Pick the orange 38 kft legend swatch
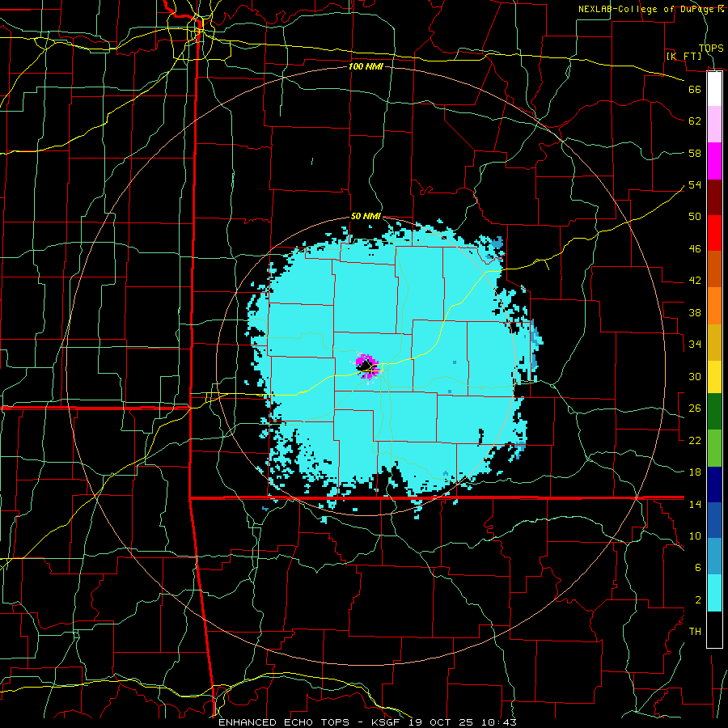The width and height of the screenshot is (728, 728). click(714, 306)
